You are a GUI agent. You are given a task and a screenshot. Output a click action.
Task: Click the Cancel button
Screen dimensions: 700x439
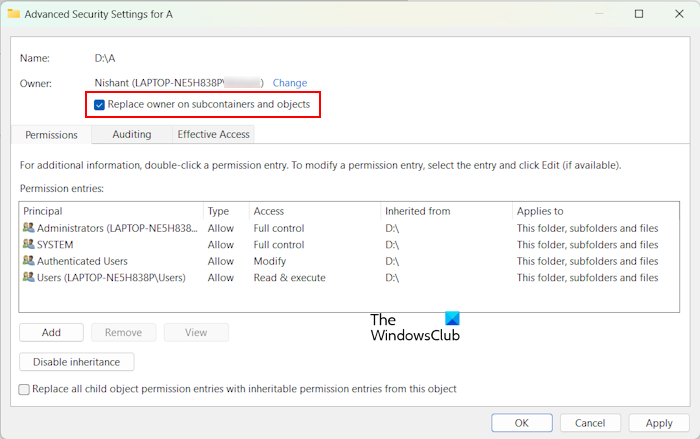click(x=590, y=423)
